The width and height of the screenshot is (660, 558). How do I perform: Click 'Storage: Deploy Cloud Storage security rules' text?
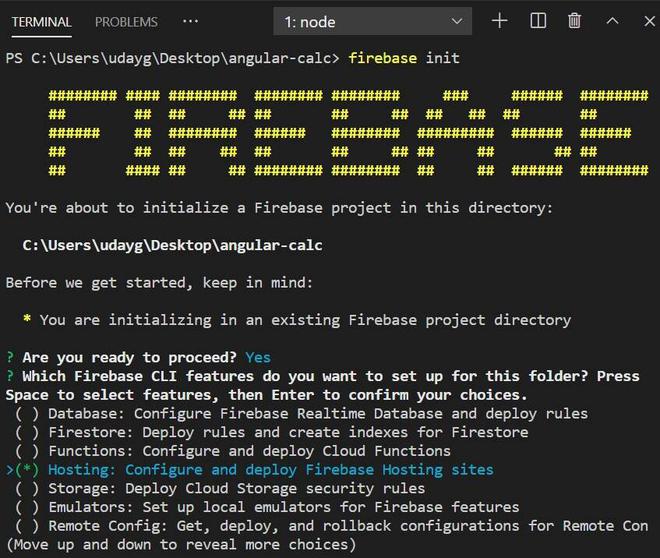pos(237,489)
